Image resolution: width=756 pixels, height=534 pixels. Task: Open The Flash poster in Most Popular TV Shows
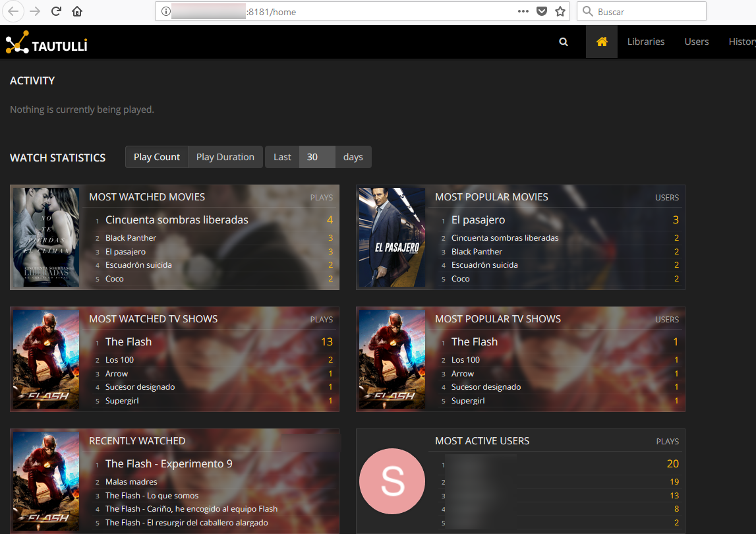pos(392,359)
